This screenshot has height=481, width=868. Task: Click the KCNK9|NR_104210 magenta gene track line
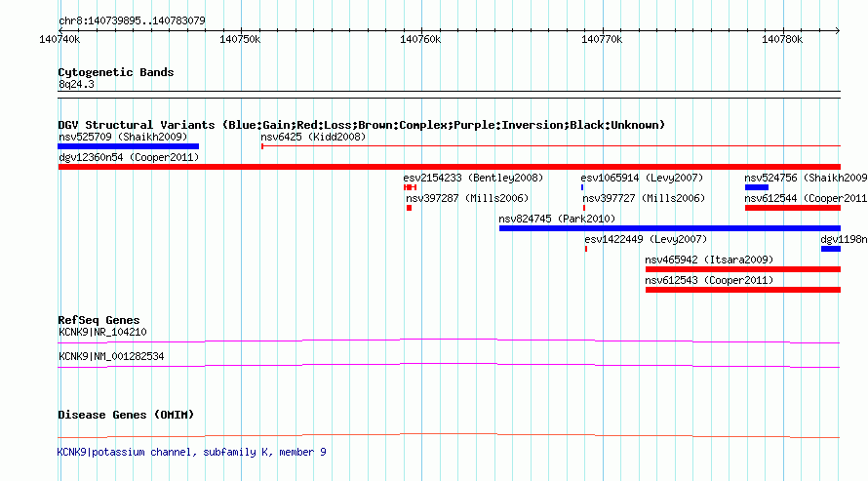(449, 341)
